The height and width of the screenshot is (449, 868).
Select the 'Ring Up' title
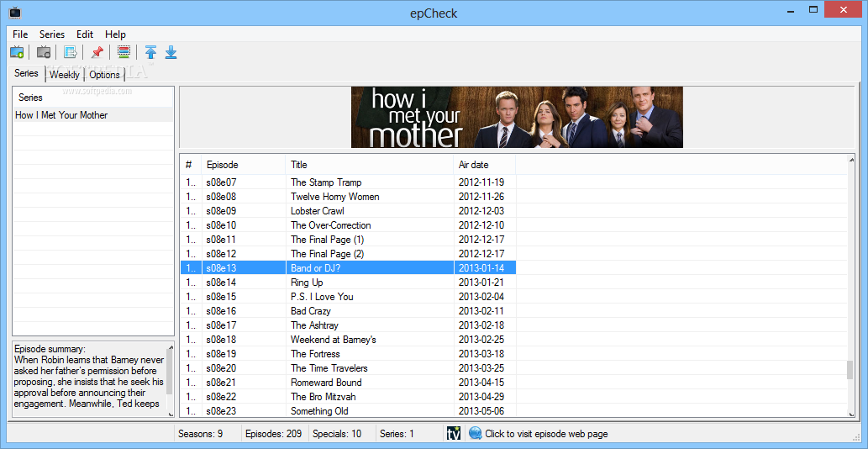coord(307,283)
